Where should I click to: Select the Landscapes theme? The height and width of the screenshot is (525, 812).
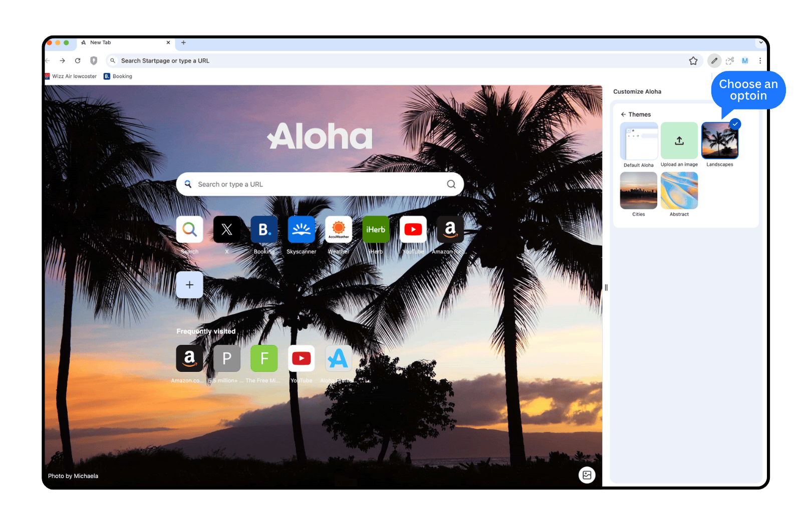[x=720, y=141]
